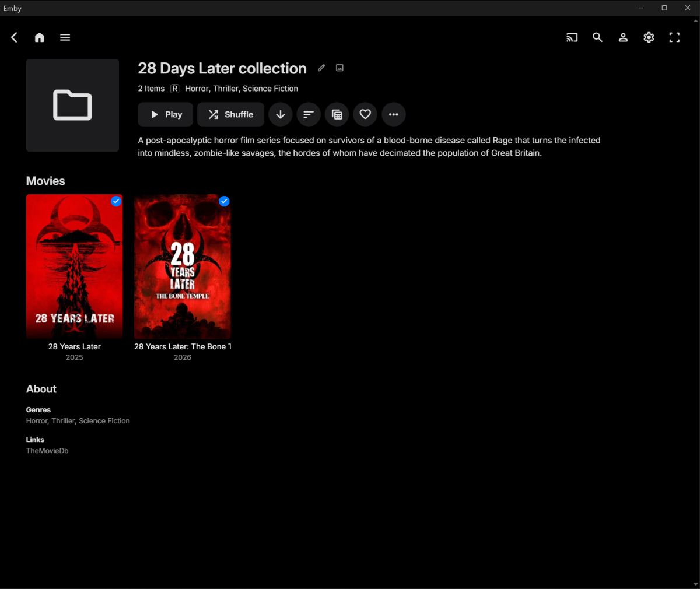Viewport: 700px width, 589px height.
Task: Open The Bone Temple poster
Action: 183,267
